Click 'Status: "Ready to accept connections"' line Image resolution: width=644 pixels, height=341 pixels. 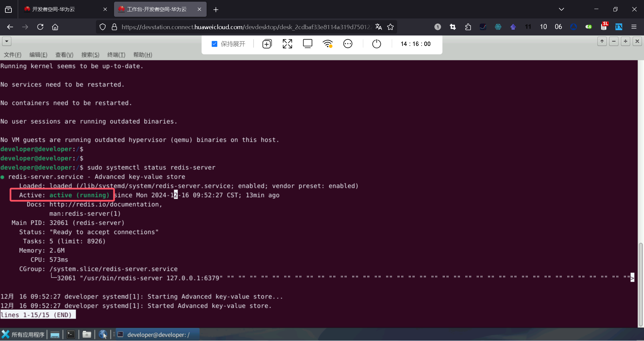(x=89, y=232)
